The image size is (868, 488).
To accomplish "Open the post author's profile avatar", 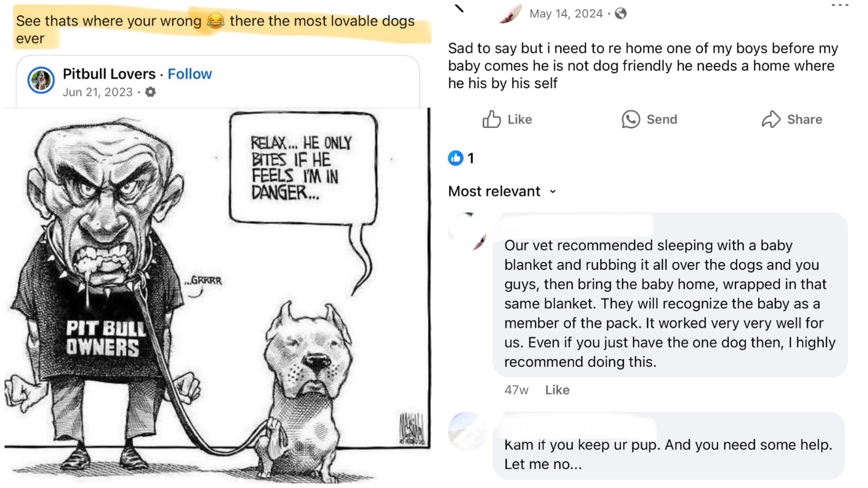I will 510,13.
